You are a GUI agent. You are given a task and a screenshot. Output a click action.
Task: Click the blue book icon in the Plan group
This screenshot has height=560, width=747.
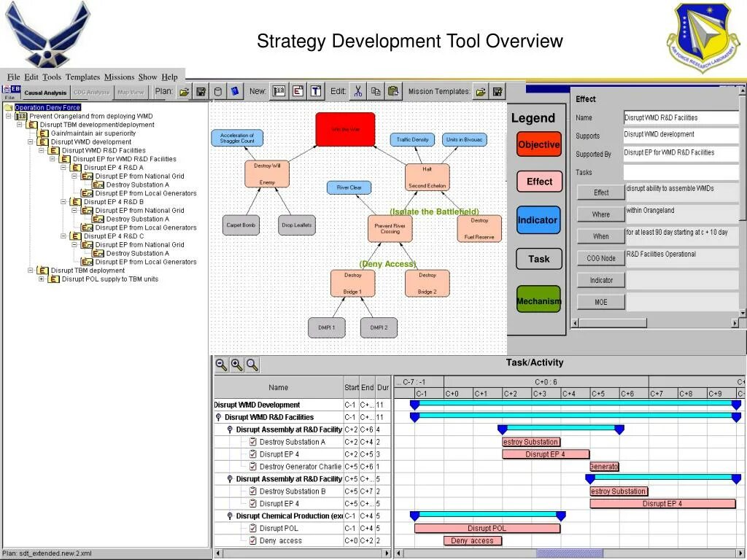234,91
